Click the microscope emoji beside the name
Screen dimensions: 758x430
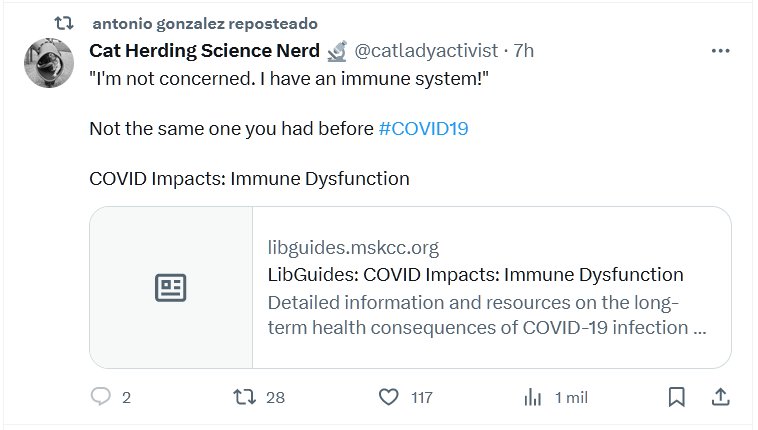tap(337, 51)
